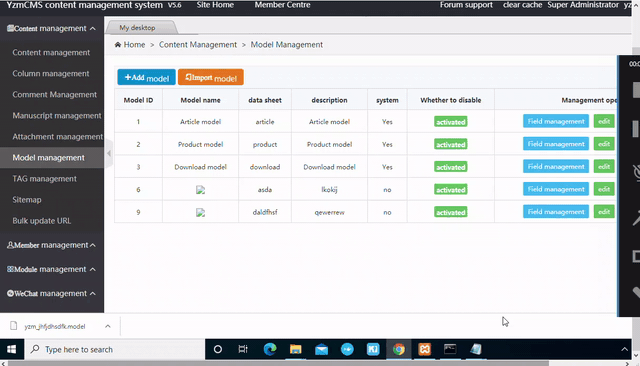Click Content Management breadcrumb link
Screen dimensions: 640x366
[198, 44]
